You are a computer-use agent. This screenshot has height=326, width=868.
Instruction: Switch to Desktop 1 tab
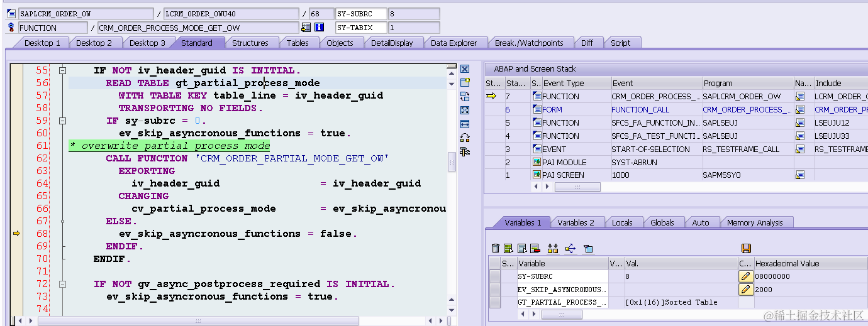point(42,43)
